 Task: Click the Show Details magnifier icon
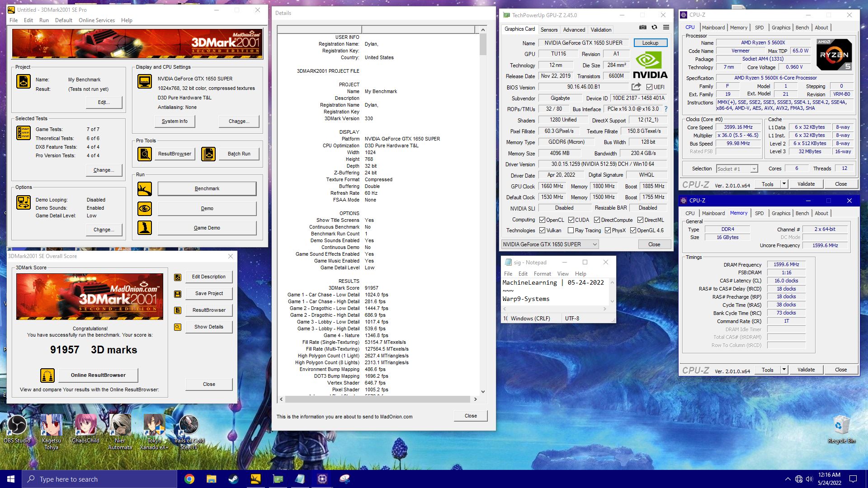click(x=178, y=327)
